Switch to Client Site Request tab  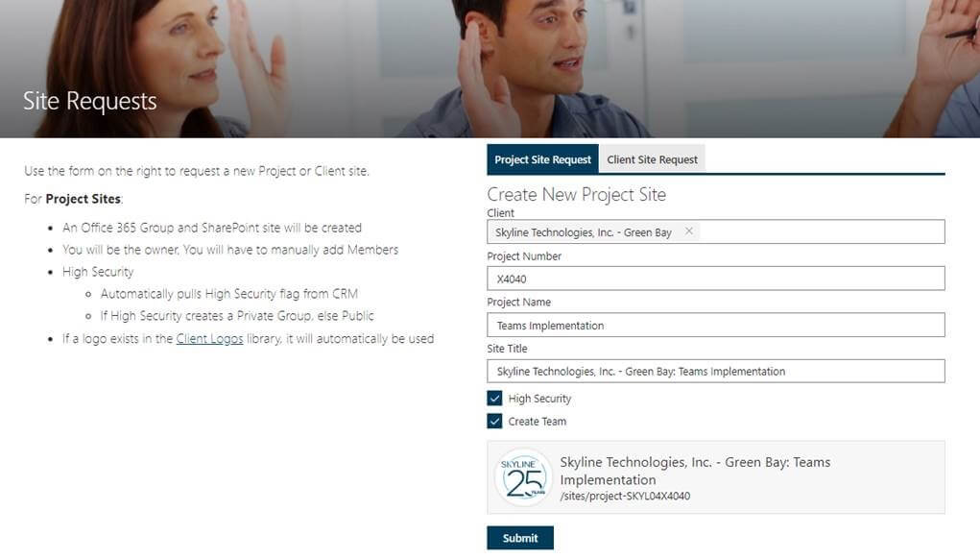pyautogui.click(x=652, y=159)
